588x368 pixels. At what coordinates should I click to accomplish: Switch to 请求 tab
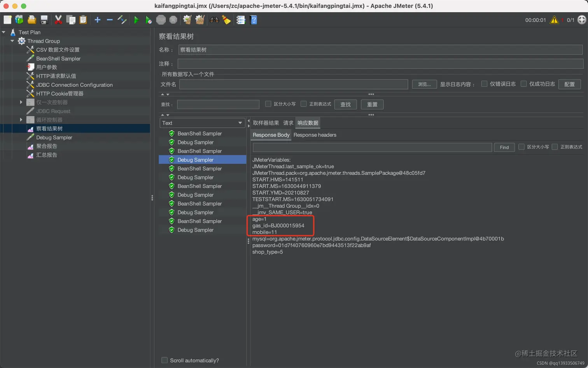pyautogui.click(x=288, y=123)
